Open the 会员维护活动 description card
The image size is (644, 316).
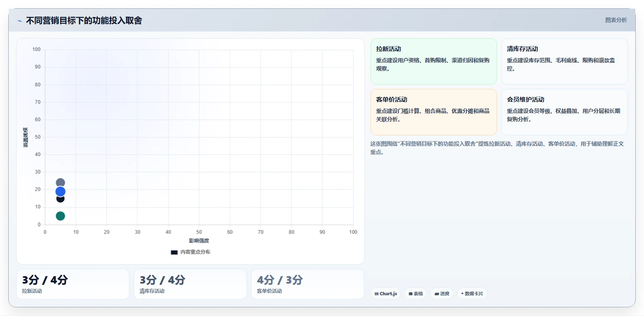pyautogui.click(x=564, y=112)
